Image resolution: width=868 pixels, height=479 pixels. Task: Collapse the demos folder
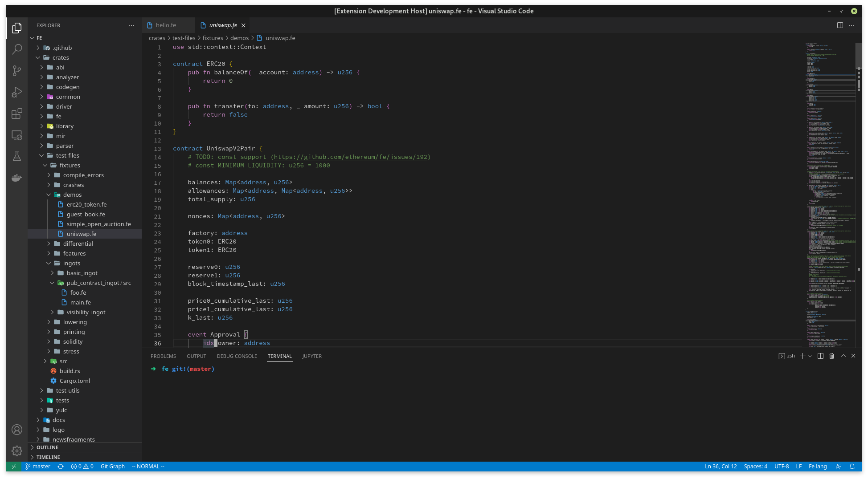pyautogui.click(x=85, y=195)
